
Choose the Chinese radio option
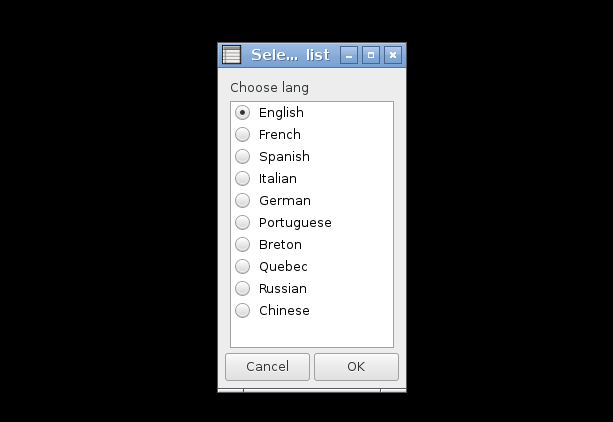point(242,311)
